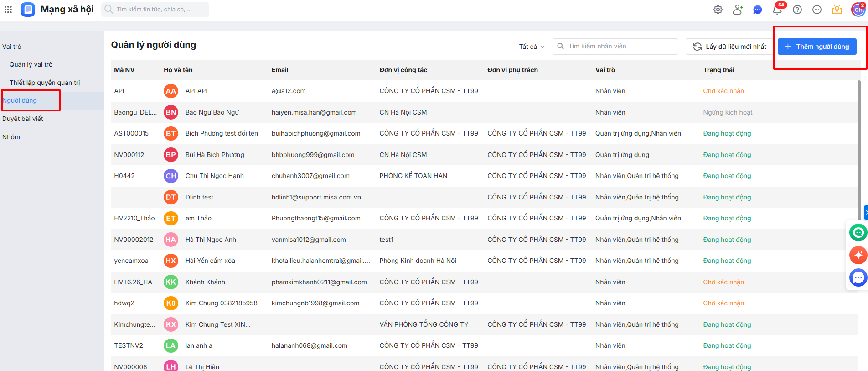The height and width of the screenshot is (371, 868).
Task: Open notifications bell with 54 badge
Action: pyautogui.click(x=777, y=10)
